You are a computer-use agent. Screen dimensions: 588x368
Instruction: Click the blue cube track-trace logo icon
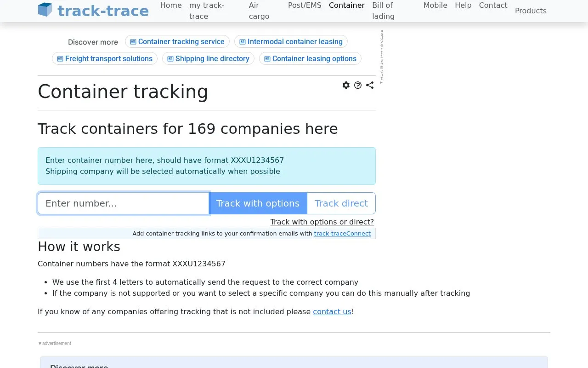pyautogui.click(x=45, y=10)
